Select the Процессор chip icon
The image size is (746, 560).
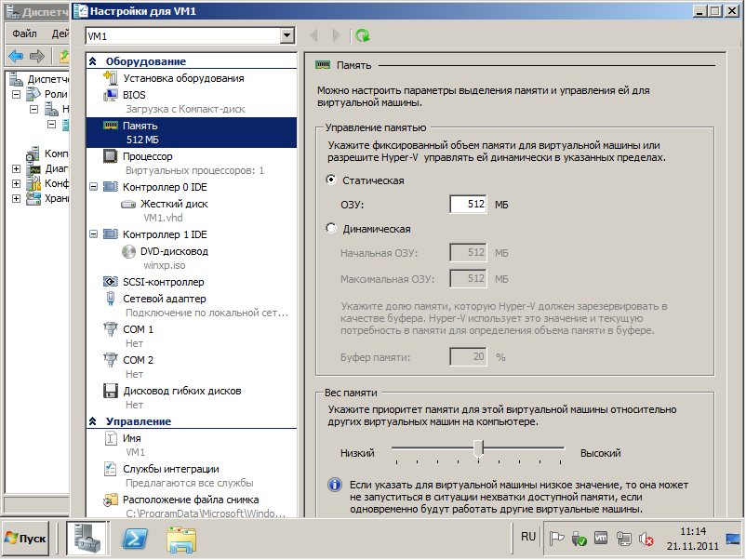pos(111,156)
